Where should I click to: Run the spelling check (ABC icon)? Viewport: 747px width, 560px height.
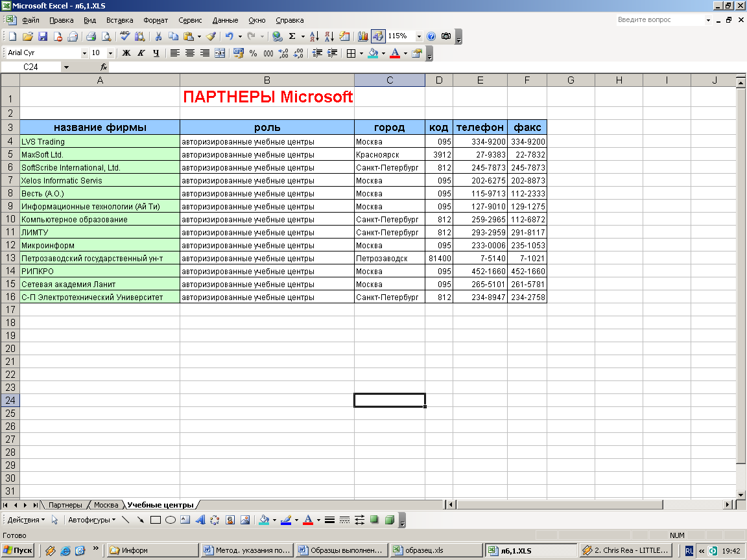point(124,36)
